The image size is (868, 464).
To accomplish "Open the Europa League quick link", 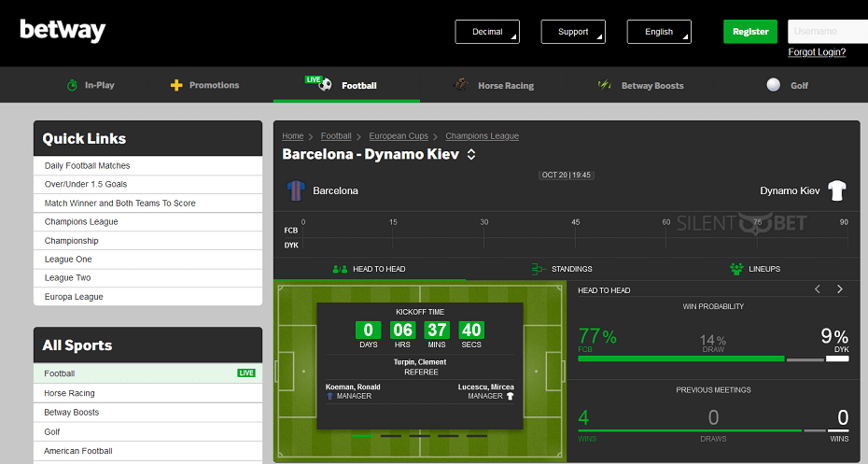I will click(x=147, y=297).
